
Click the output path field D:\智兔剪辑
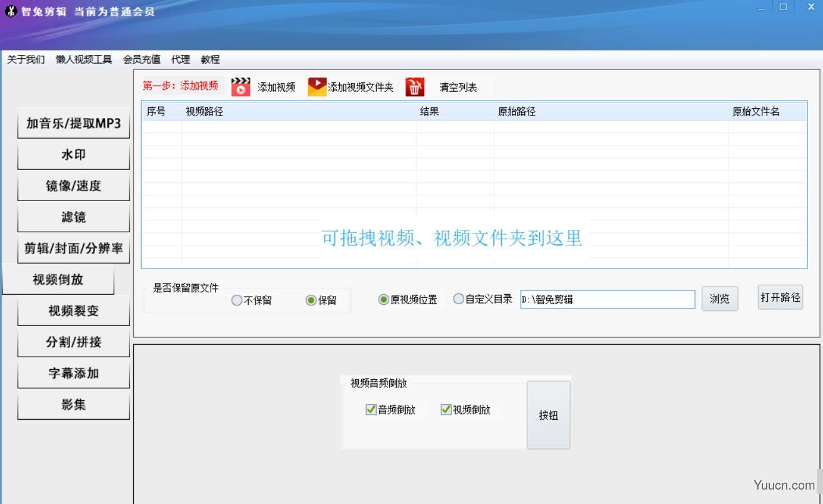(x=607, y=299)
